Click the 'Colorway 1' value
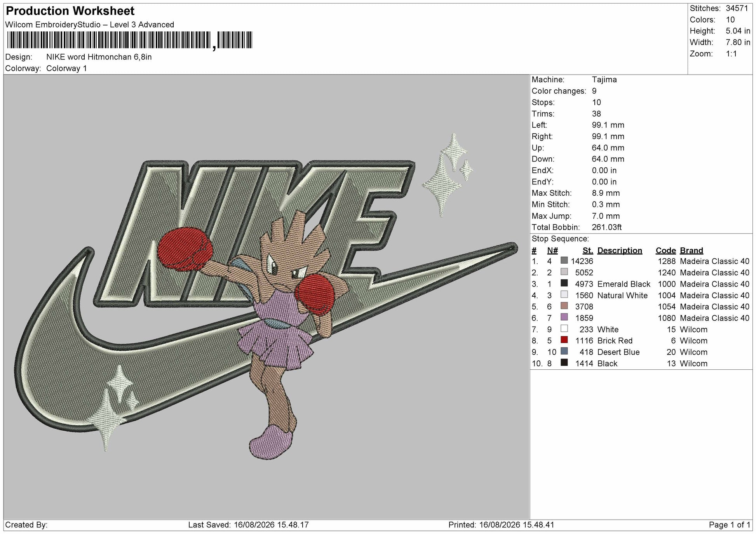 66,68
